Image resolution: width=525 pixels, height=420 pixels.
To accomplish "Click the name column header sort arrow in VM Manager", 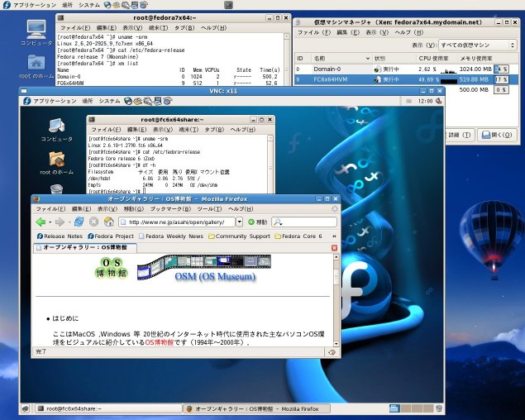I will click(368, 59).
